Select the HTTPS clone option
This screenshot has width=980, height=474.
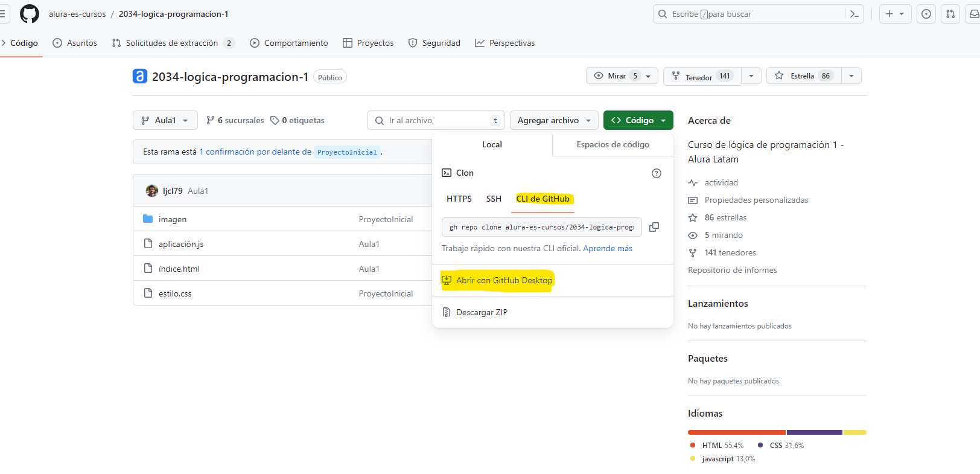click(x=459, y=199)
